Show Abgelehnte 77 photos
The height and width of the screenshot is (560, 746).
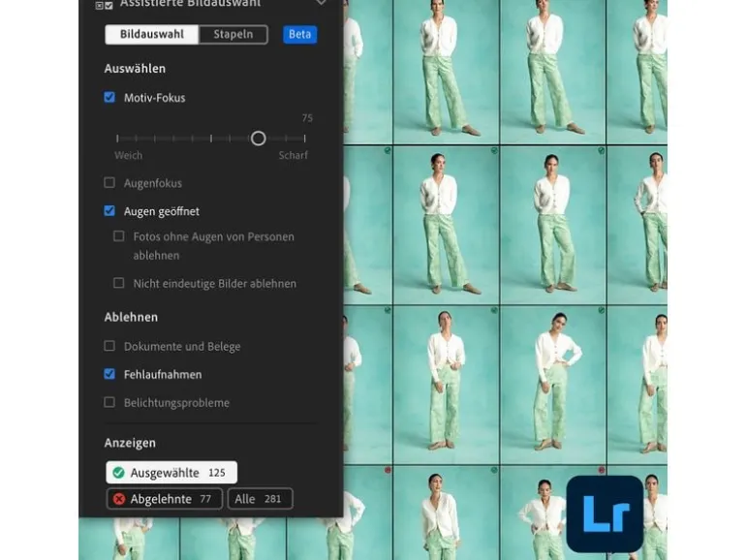165,499
